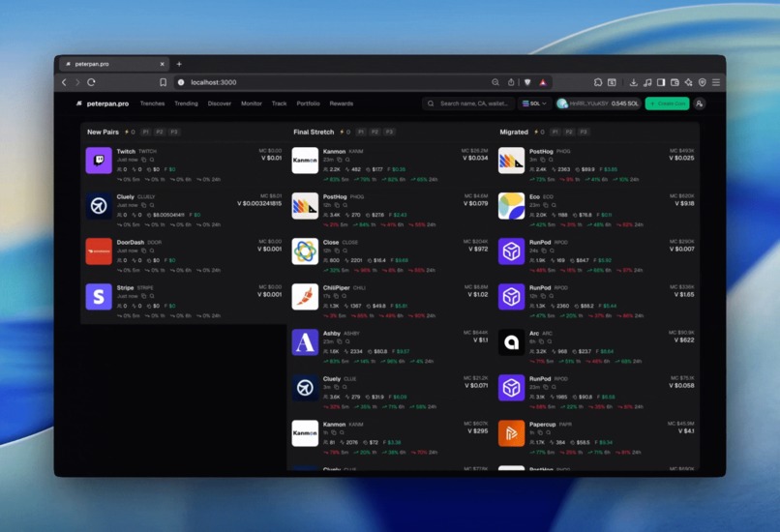Image resolution: width=780 pixels, height=532 pixels.
Task: Toggle P2 preset in Final Stretch
Action: click(375, 132)
